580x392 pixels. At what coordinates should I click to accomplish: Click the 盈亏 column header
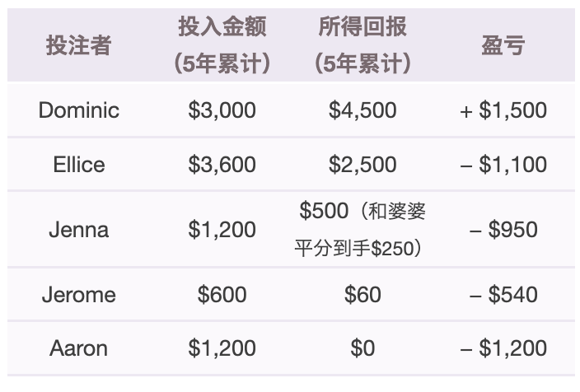(x=503, y=46)
